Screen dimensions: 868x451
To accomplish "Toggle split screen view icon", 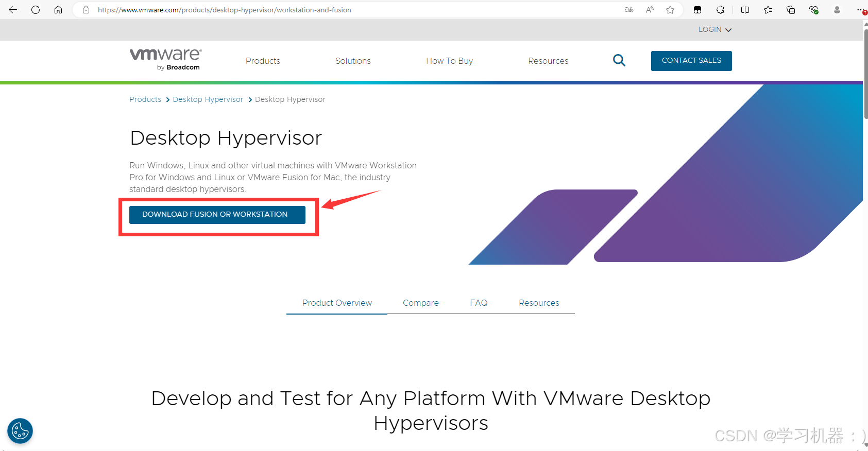I will click(745, 10).
